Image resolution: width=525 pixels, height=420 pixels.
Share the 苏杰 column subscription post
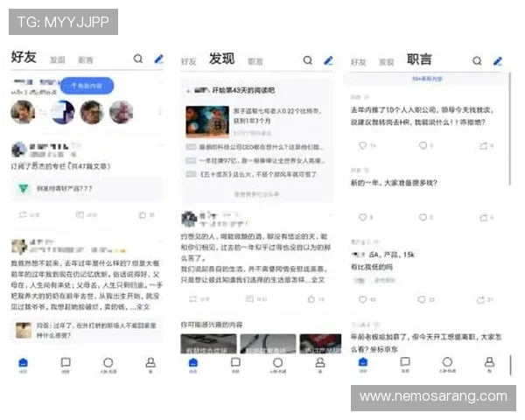pos(29,214)
